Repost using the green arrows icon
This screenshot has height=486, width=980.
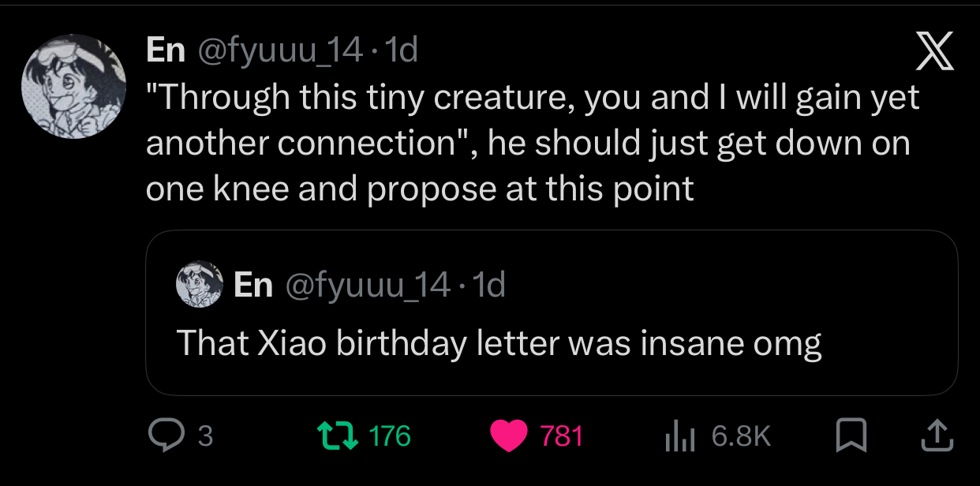point(334,436)
